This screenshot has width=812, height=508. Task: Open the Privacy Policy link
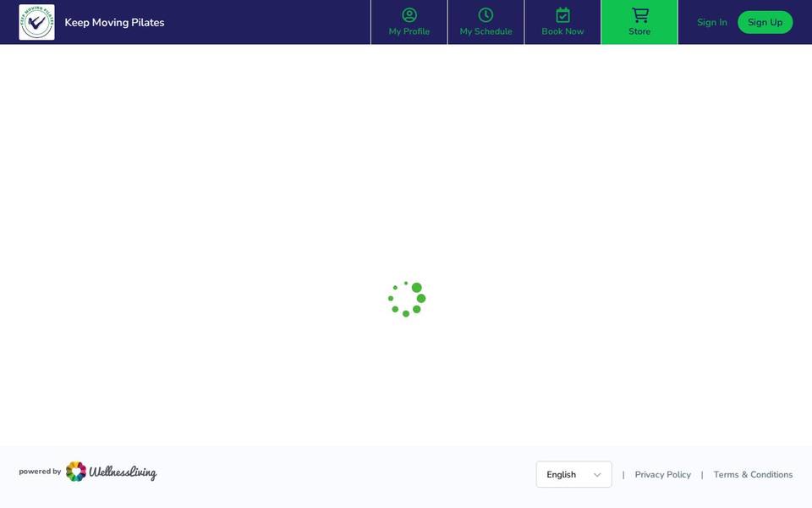[663, 475]
